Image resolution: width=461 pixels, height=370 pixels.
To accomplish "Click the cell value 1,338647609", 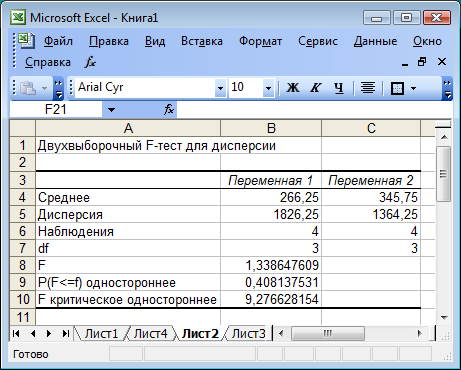I will point(271,265).
